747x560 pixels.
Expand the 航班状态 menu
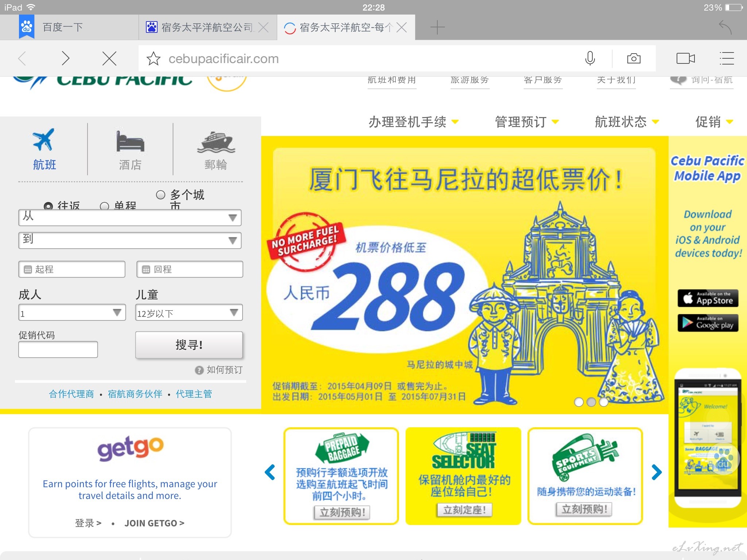tap(627, 122)
